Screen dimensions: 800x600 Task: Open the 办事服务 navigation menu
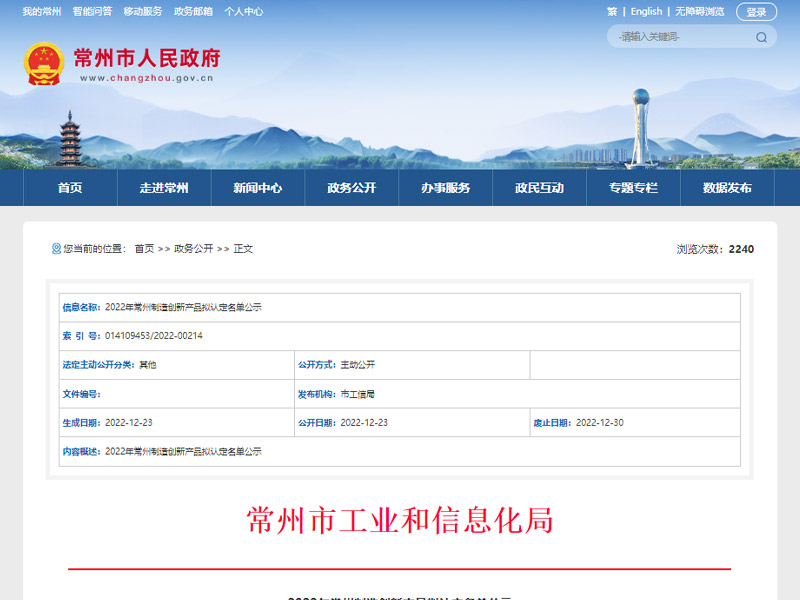446,188
